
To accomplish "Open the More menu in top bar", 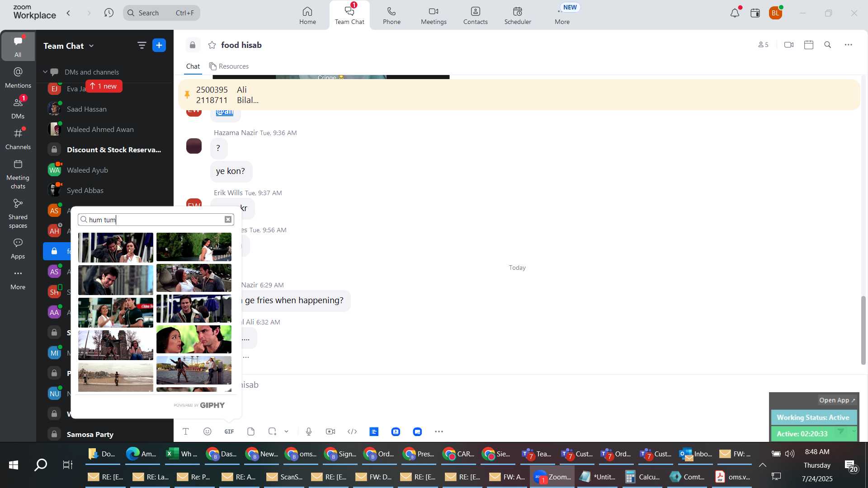I will 562,15.
